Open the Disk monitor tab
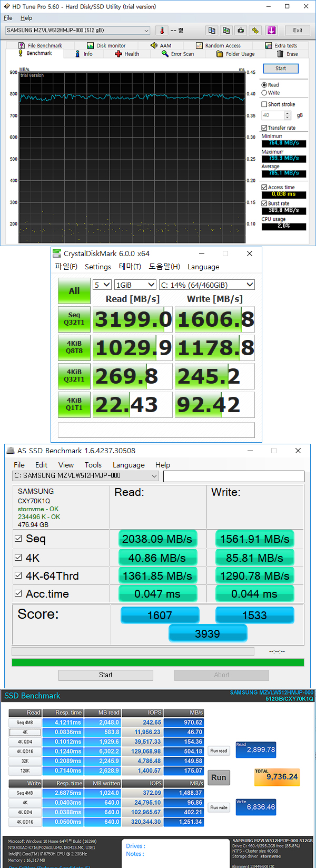The width and height of the screenshot is (316, 868). (x=106, y=46)
